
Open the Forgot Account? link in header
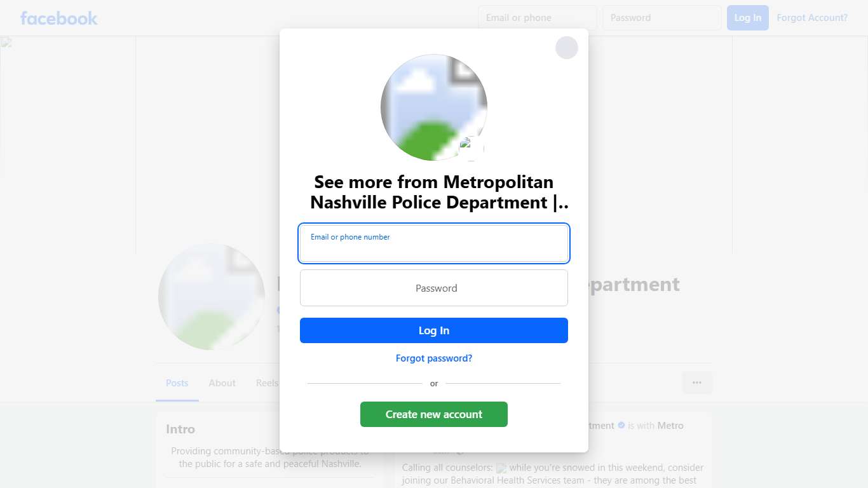[x=812, y=18]
